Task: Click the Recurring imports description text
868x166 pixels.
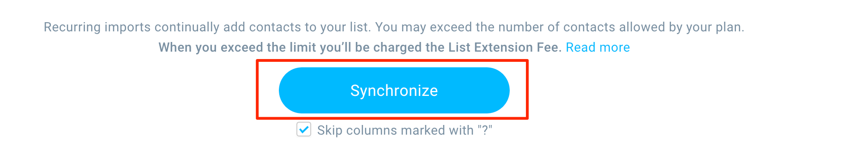Action: pyautogui.click(x=394, y=27)
